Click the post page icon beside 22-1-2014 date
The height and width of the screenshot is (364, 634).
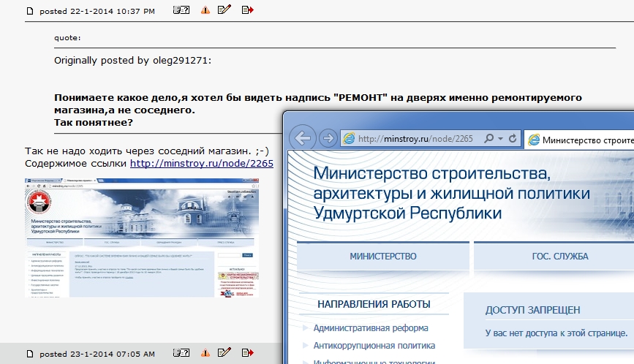point(29,11)
